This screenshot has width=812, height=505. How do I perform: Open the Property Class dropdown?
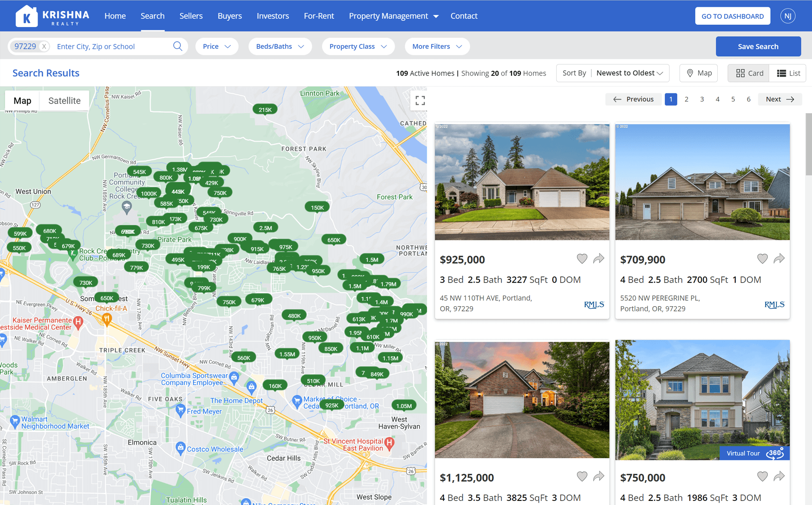pos(358,46)
